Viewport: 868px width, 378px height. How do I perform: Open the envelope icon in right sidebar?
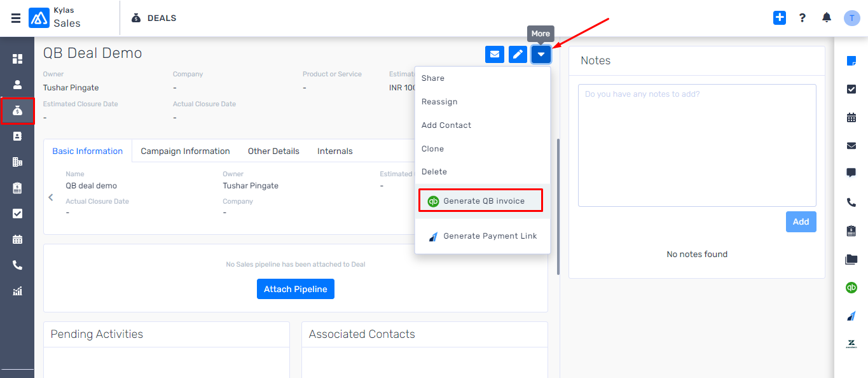[851, 146]
